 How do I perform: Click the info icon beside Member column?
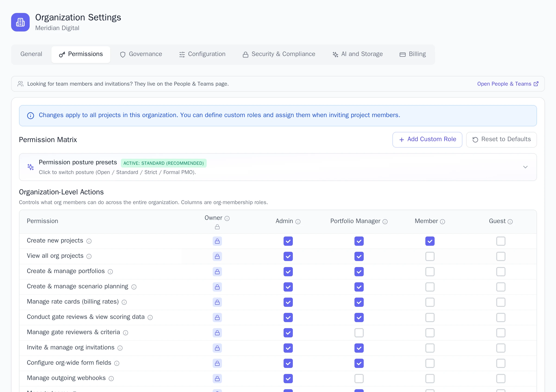[442, 221]
